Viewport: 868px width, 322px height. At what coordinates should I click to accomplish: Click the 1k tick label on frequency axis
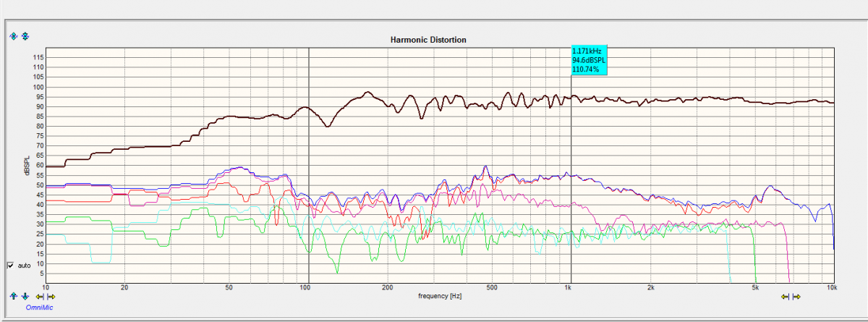tap(569, 287)
